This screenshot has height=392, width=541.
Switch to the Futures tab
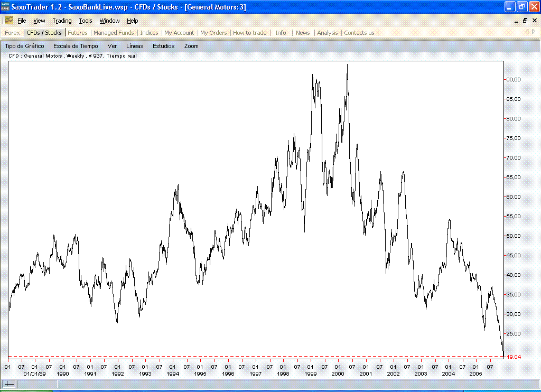(x=77, y=33)
